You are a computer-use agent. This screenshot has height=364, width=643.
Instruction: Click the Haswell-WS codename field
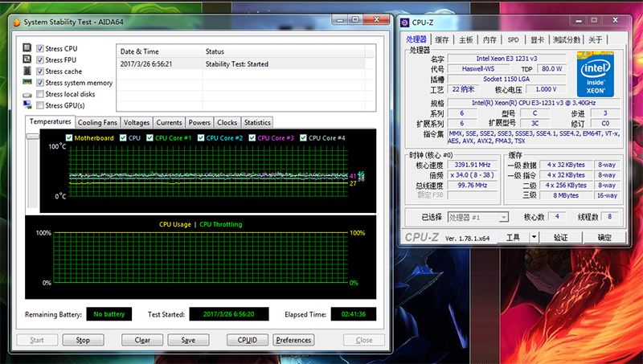point(478,69)
